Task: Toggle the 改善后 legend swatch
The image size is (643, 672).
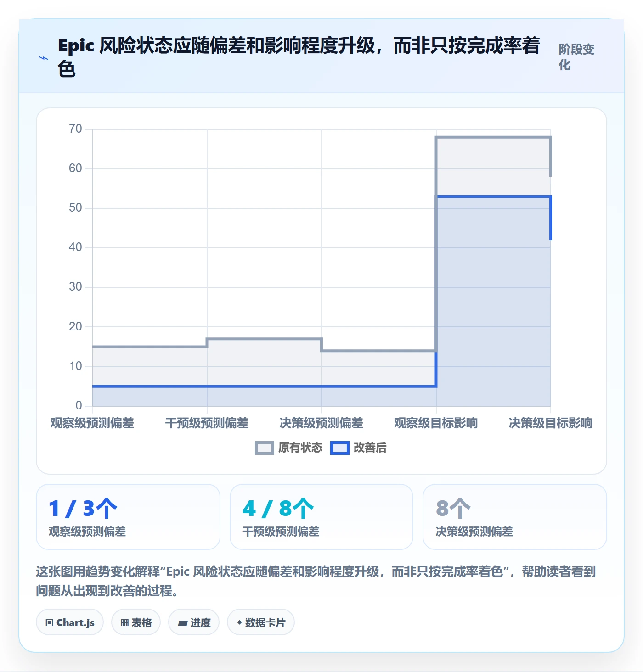Action: [x=340, y=448]
